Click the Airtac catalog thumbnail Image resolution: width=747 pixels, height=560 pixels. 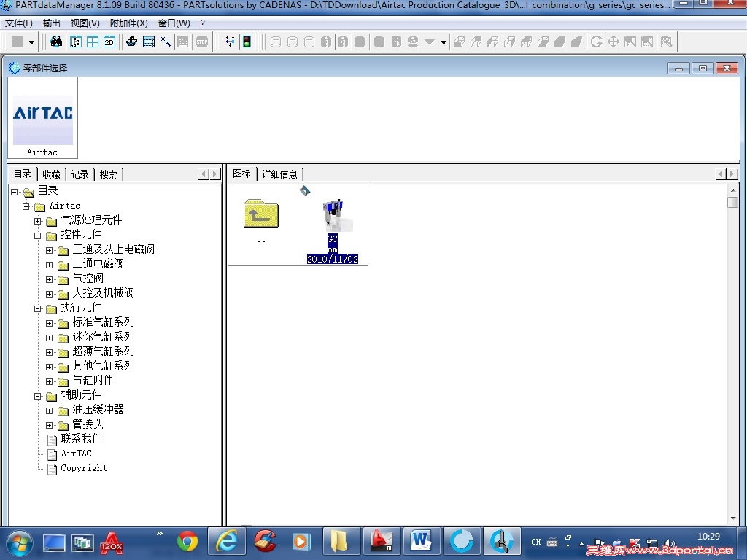(42, 117)
